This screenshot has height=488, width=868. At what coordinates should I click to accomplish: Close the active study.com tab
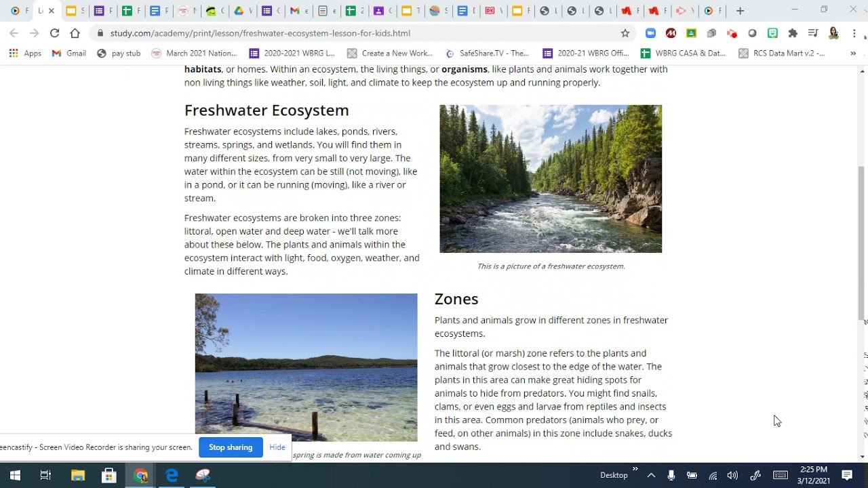pyautogui.click(x=51, y=11)
